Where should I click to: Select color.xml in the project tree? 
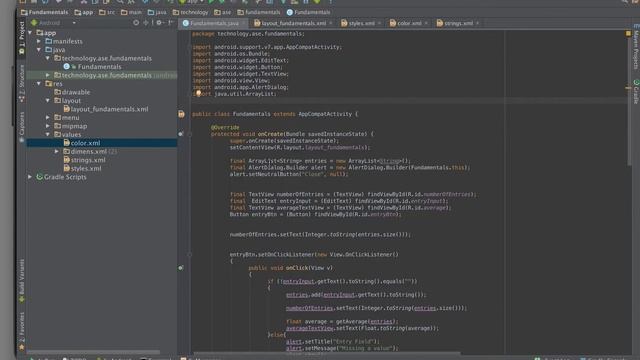85,143
